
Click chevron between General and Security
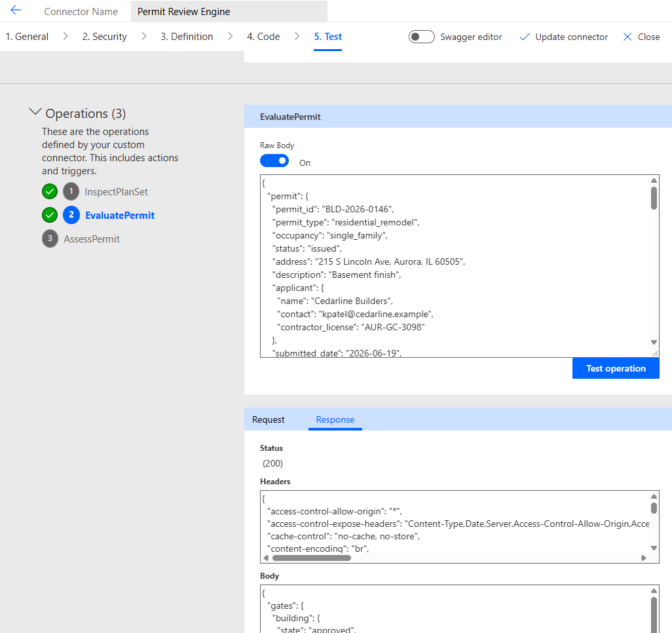[65, 37]
